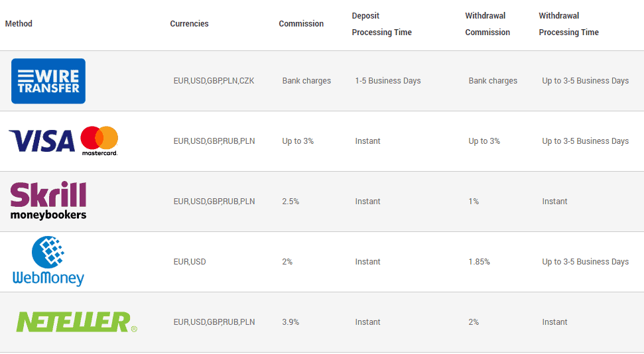The image size is (644, 354).
Task: Click Neteller's 2% withdrawal commission cell
Action: coord(474,322)
